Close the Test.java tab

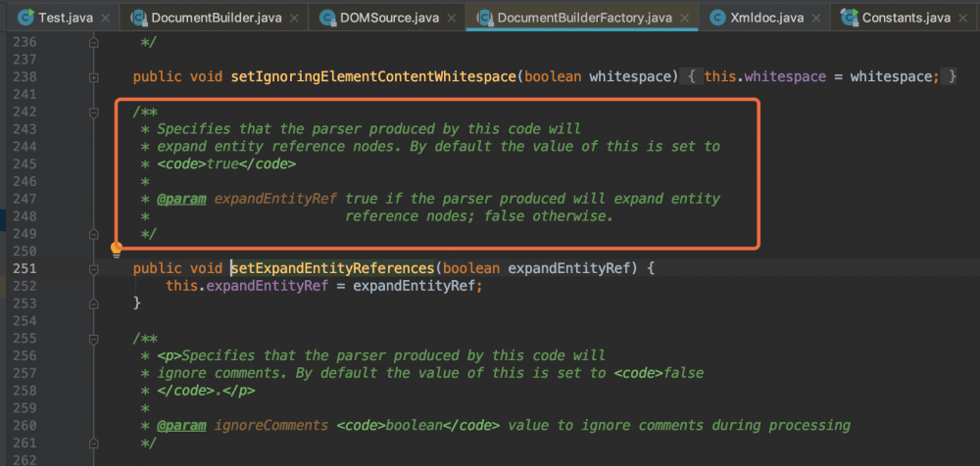(106, 17)
